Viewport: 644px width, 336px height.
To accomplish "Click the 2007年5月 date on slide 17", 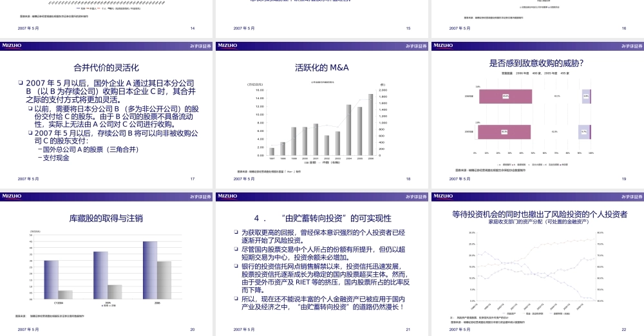I will coord(28,179).
